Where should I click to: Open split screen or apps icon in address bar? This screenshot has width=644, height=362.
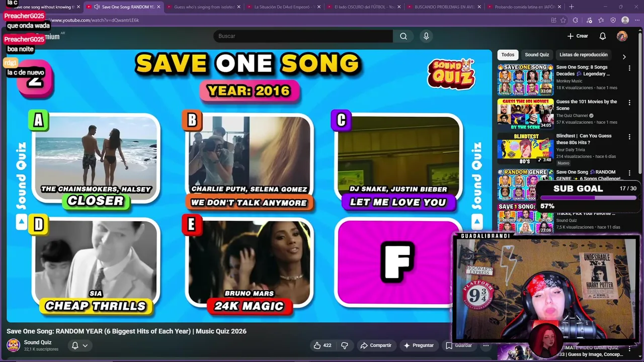[x=553, y=20]
